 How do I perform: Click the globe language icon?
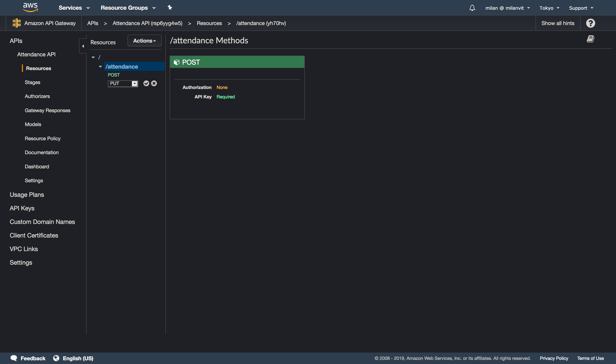(x=56, y=358)
